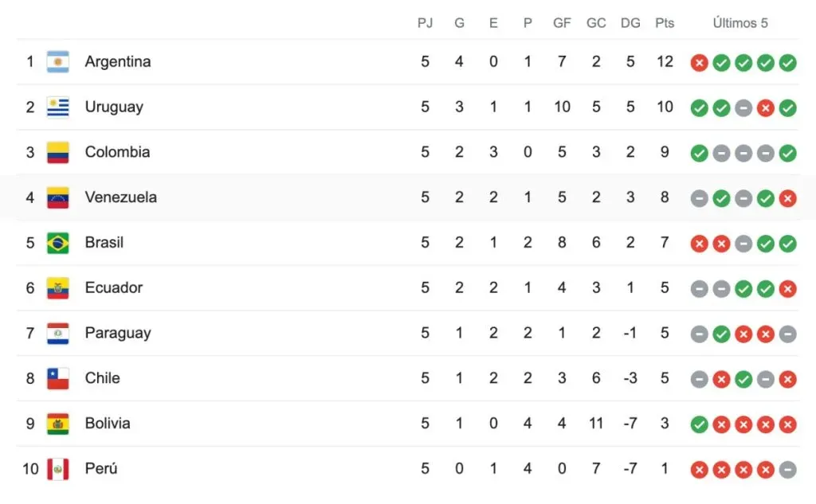Viewport: 816px width, 504px height.
Task: Click the Ecuador flag icon
Action: tap(58, 288)
